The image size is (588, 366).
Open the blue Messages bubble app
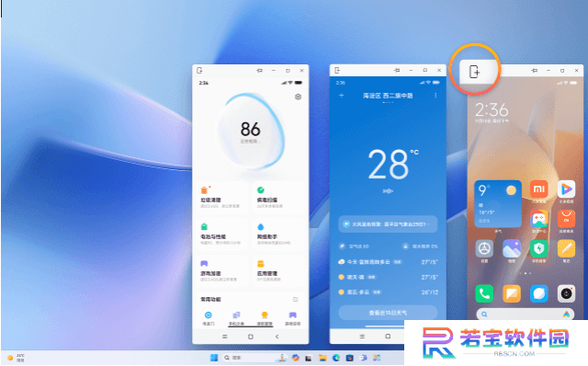[x=539, y=293]
